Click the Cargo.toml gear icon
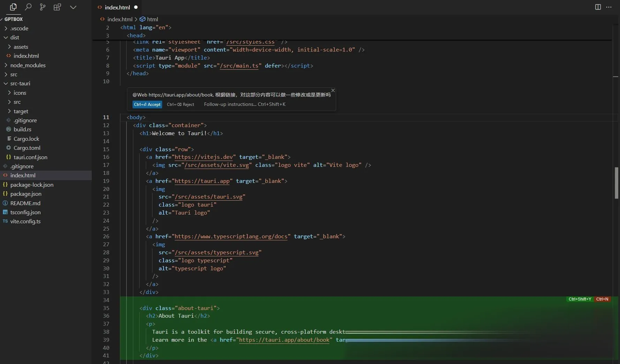The height and width of the screenshot is (364, 620). coord(9,148)
